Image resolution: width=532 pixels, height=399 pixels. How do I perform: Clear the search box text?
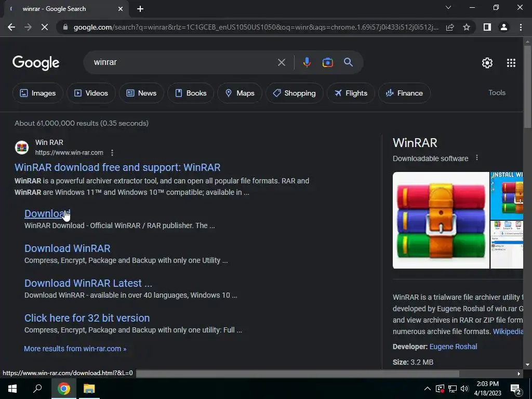click(x=282, y=62)
